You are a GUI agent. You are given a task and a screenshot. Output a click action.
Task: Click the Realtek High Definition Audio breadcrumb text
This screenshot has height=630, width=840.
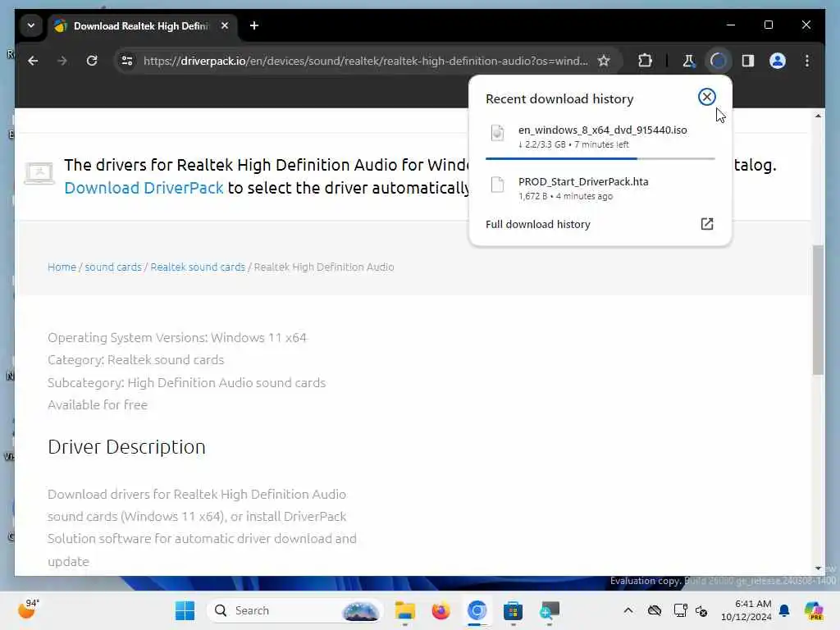click(x=324, y=267)
